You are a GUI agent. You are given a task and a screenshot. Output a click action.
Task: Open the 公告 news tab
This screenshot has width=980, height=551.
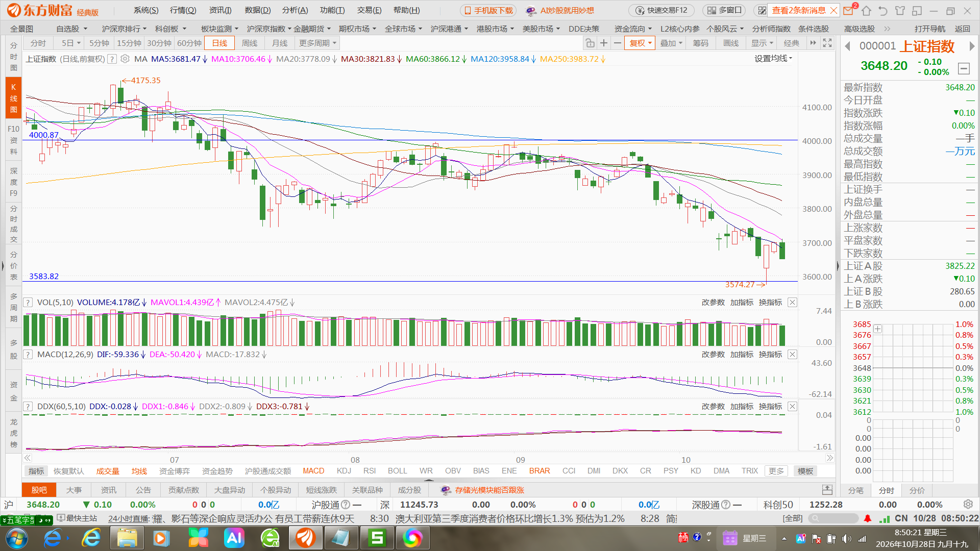click(143, 490)
